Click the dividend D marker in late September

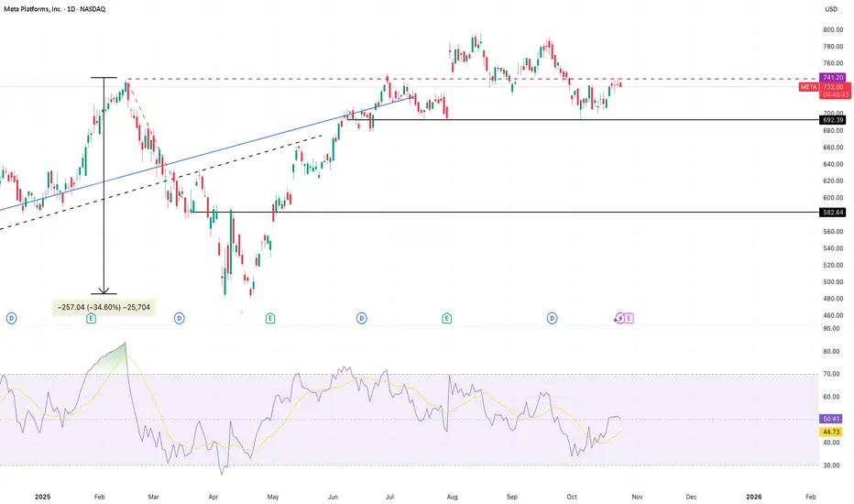click(553, 318)
